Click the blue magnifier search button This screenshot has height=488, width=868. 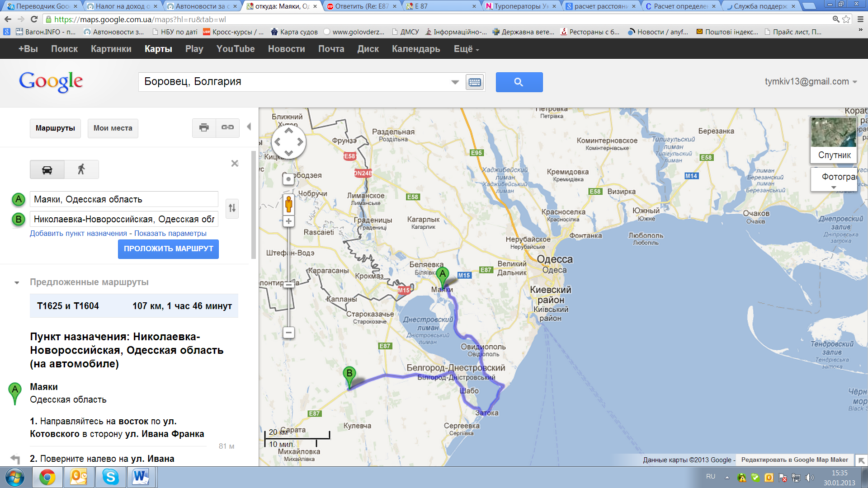[x=519, y=82]
